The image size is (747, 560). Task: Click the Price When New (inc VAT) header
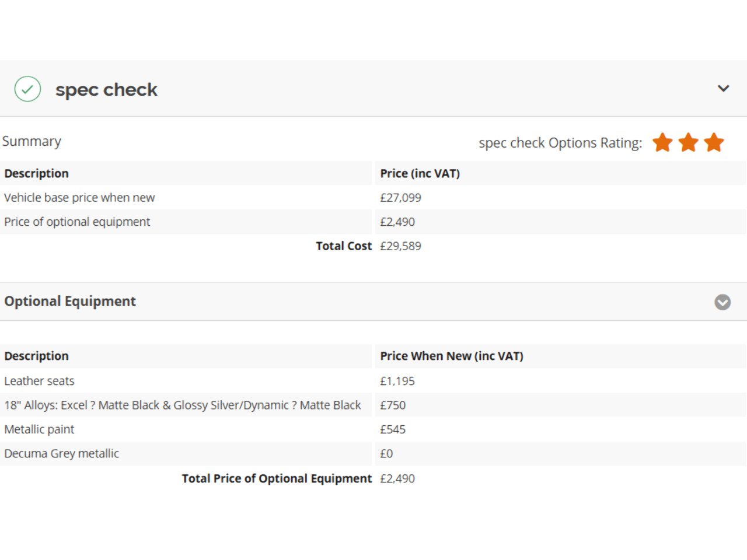coord(452,356)
